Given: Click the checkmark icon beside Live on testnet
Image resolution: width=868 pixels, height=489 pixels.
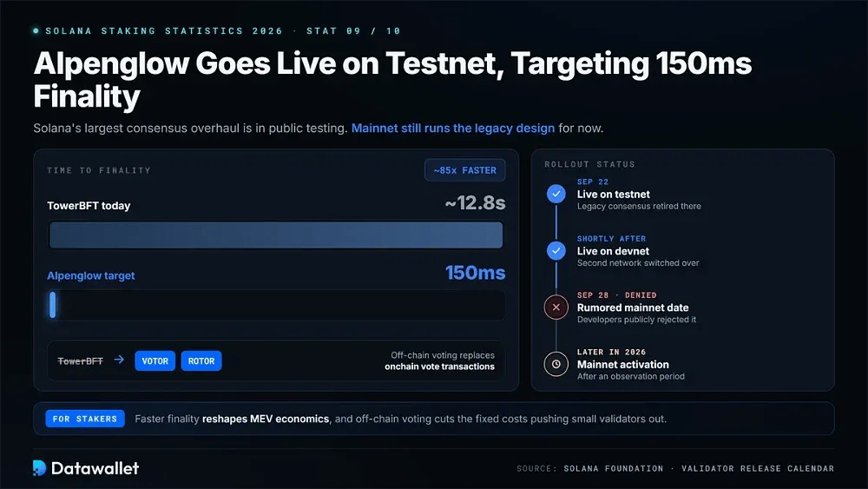Looking at the screenshot, I should 556,194.
